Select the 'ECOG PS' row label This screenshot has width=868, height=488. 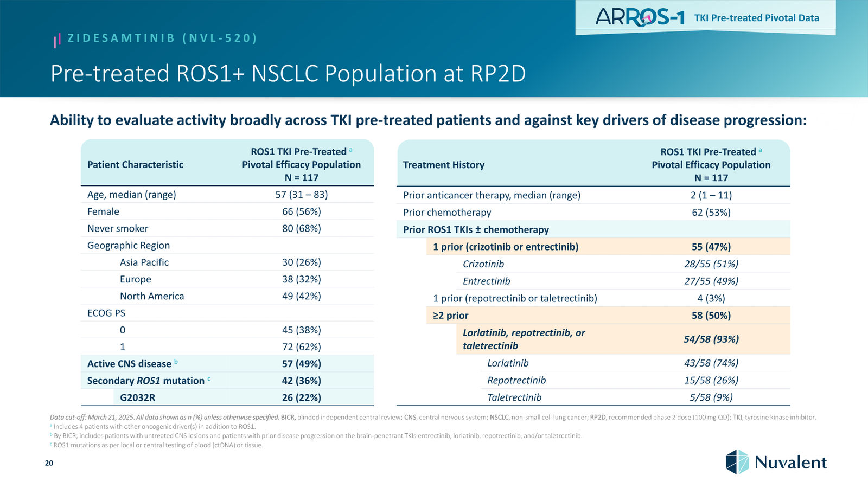point(106,313)
